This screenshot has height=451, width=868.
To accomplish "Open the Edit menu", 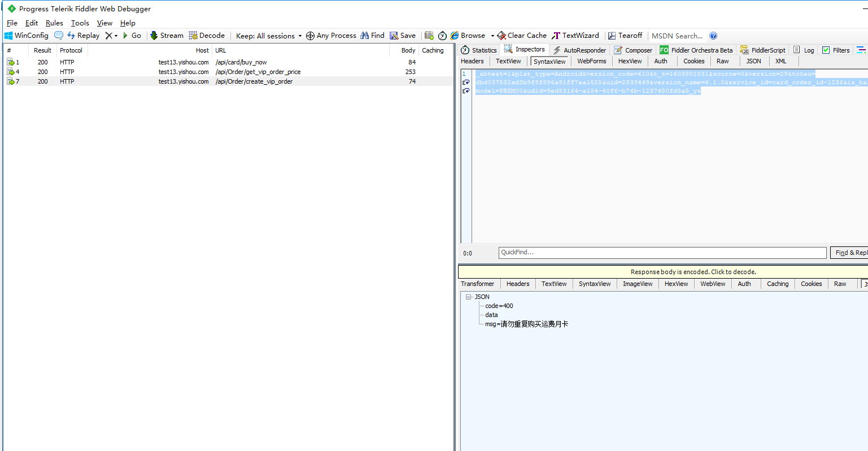I will tap(32, 23).
